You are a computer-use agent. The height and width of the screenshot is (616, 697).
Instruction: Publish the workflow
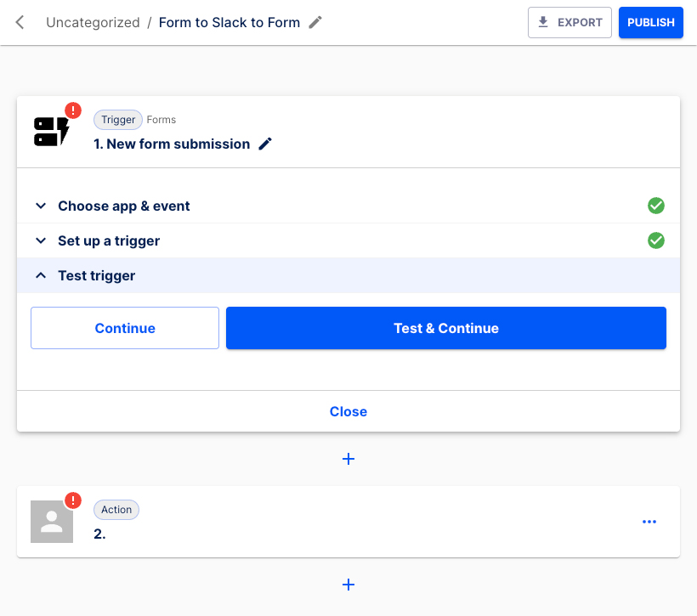651,22
